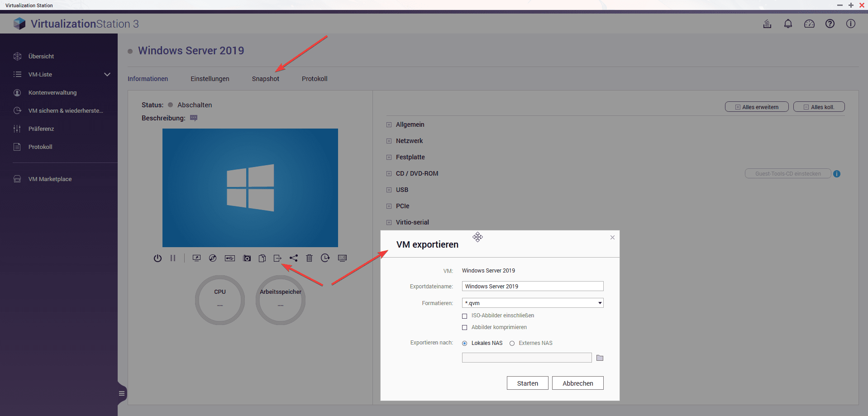
Task: Open the about info icon in header
Action: 851,24
